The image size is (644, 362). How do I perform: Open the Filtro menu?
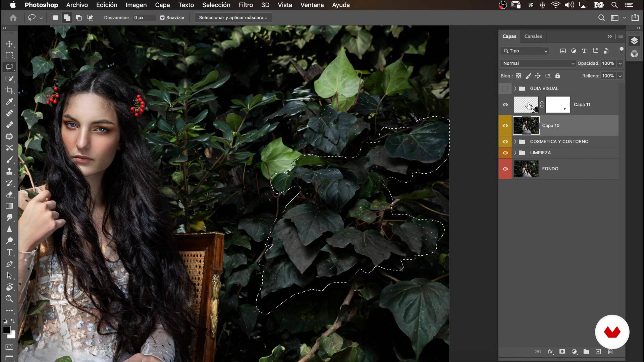(246, 5)
